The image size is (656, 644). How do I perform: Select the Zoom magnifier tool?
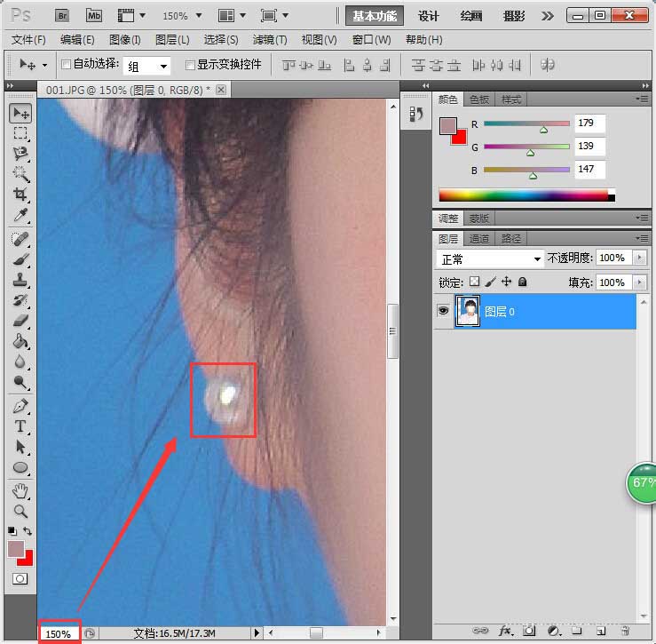click(x=20, y=512)
